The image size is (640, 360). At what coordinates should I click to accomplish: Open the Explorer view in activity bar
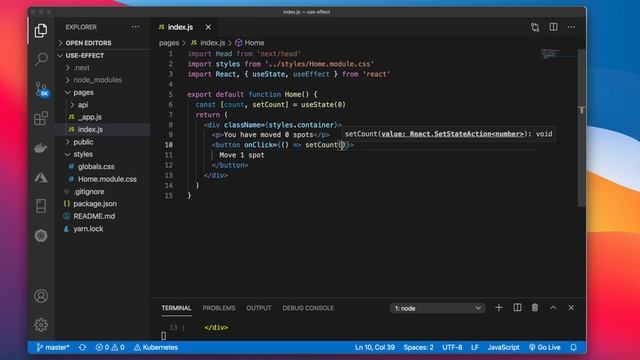coord(41,31)
